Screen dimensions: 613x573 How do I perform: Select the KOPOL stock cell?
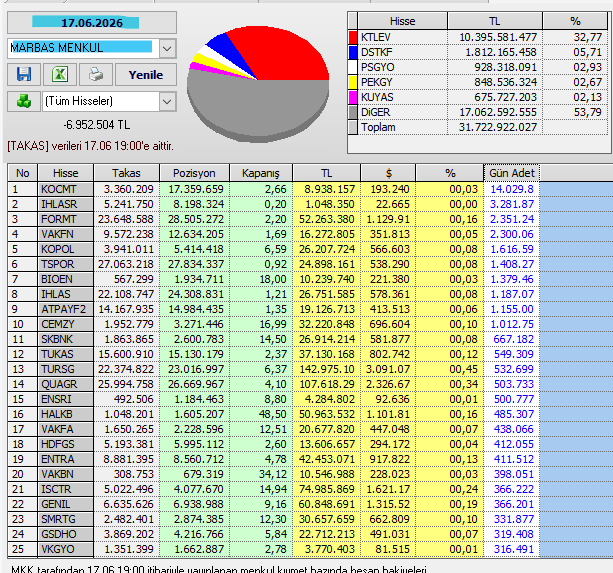(x=66, y=249)
